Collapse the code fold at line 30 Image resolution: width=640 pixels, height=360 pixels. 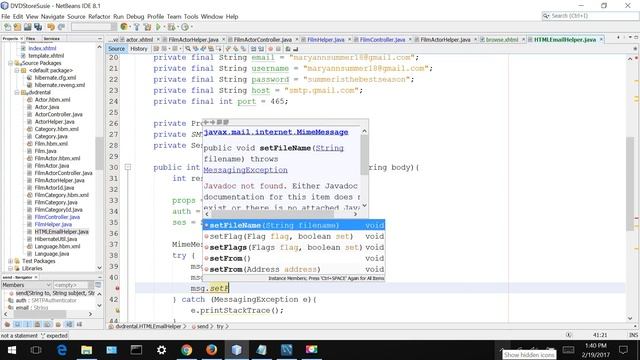[128, 167]
